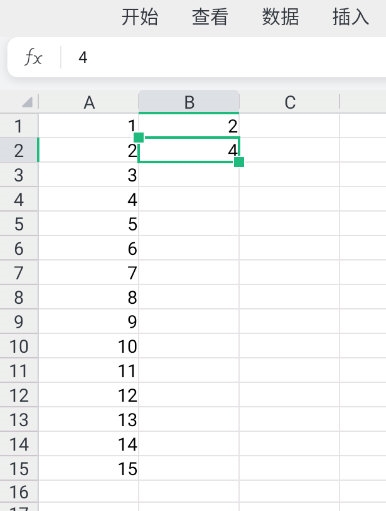Click the top-left green selection handle
Screen dimensions: 386x511
click(x=139, y=137)
